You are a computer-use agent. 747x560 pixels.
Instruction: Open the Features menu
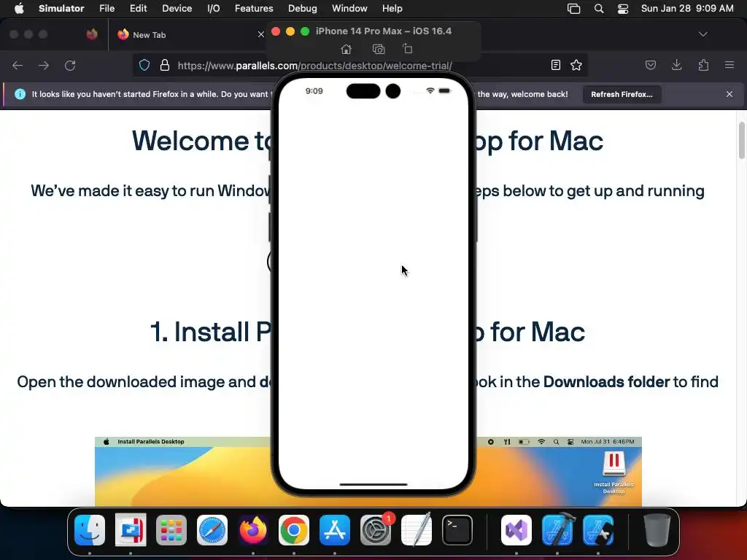[254, 8]
